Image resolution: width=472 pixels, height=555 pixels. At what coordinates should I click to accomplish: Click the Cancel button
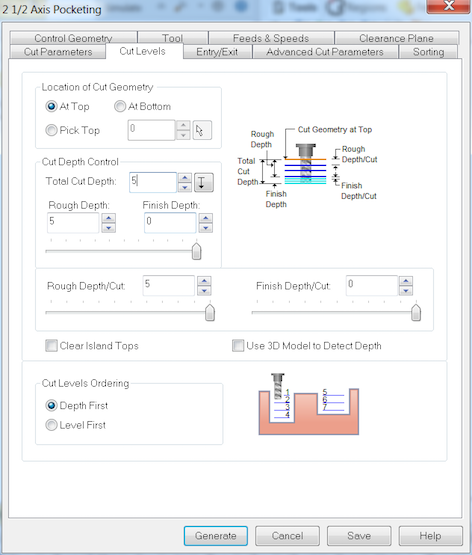pyautogui.click(x=287, y=536)
